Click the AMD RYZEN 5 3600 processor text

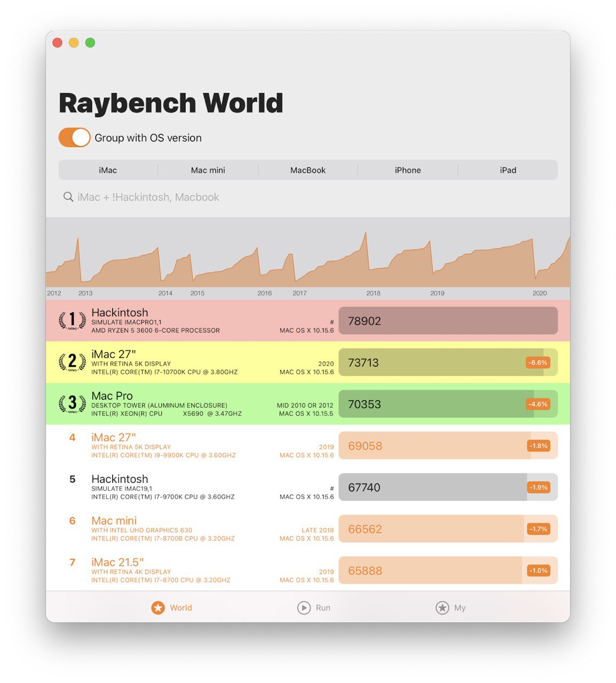155,330
